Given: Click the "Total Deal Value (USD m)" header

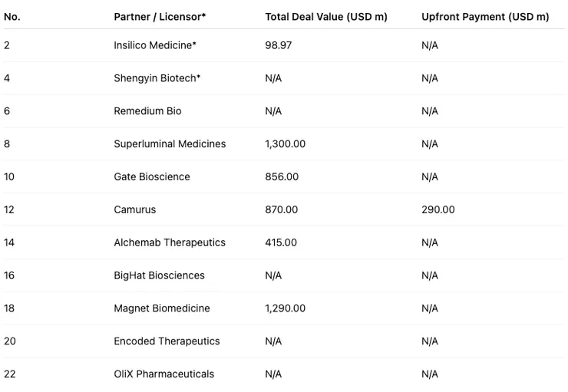Looking at the screenshot, I should [326, 17].
